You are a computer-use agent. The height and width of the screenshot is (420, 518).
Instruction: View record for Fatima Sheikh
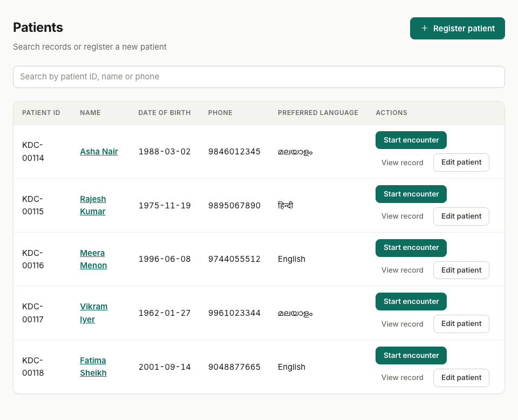pyautogui.click(x=402, y=378)
